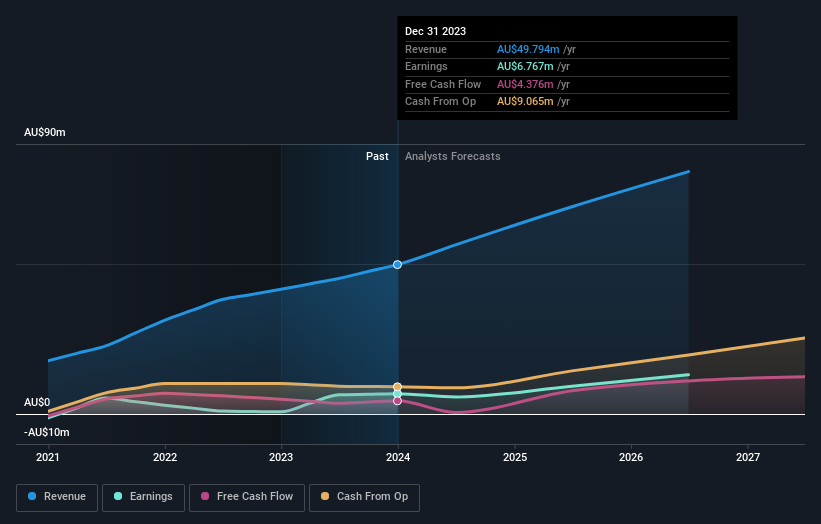Click the 2021 x-axis label
The height and width of the screenshot is (524, 821).
tap(48, 457)
